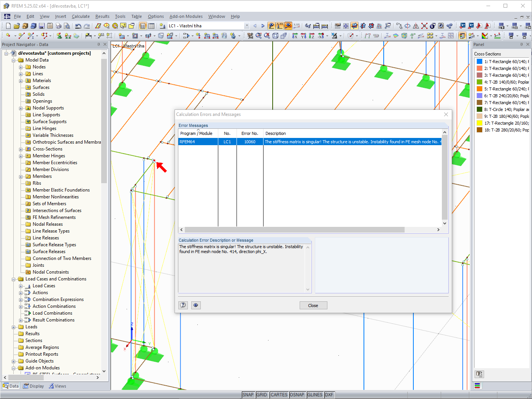The width and height of the screenshot is (532, 399).
Task: Click the Mirror tool icon
Action: click(416, 26)
